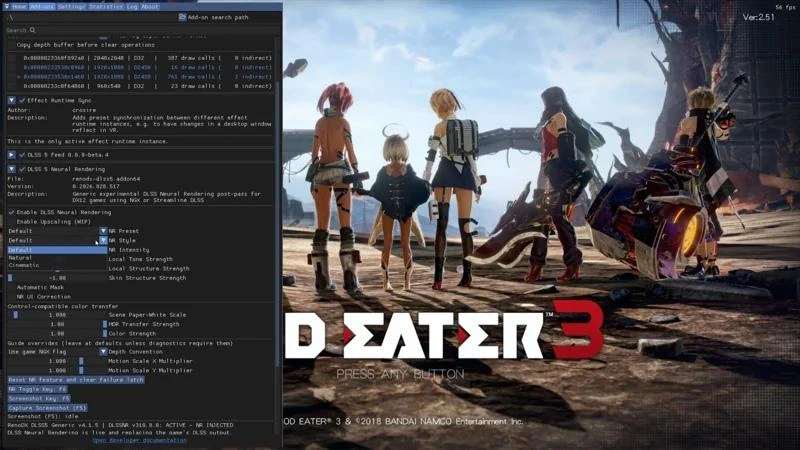Disable the Effect Runtime Sync add-on checkbox
Image resolution: width=800 pixels, height=450 pixels.
(22, 101)
